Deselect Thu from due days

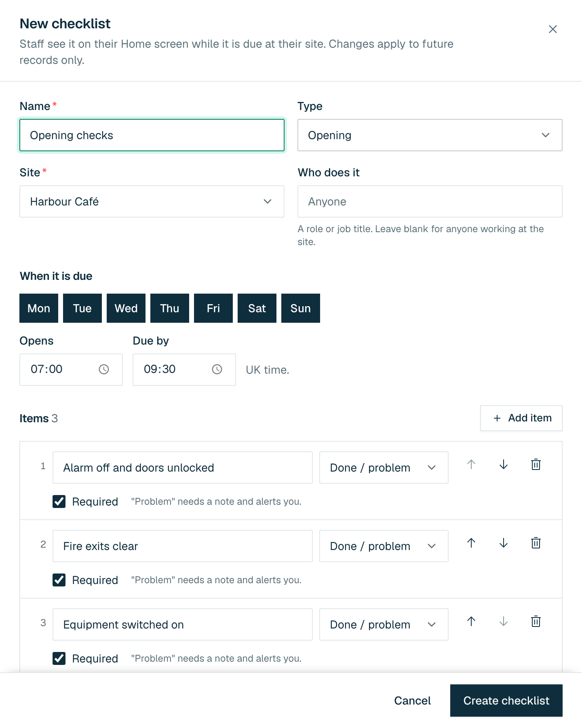point(170,308)
